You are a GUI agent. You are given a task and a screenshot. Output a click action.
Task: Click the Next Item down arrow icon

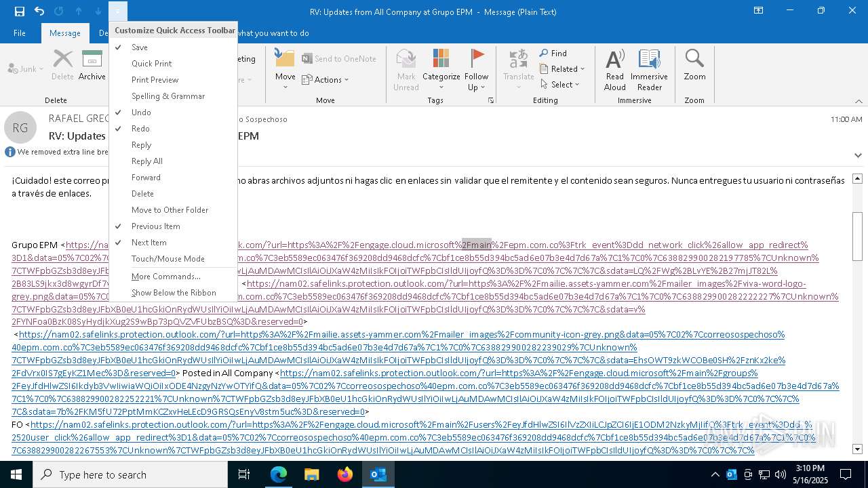(x=98, y=11)
